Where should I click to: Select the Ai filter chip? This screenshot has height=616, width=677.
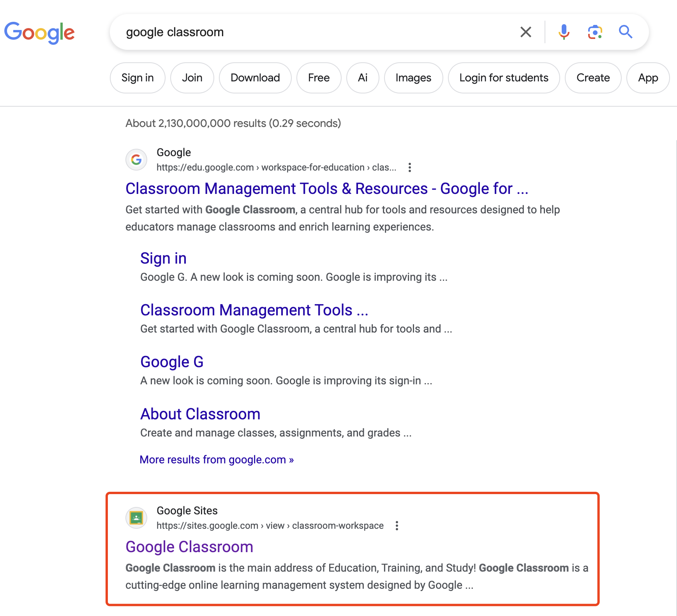[x=363, y=78]
